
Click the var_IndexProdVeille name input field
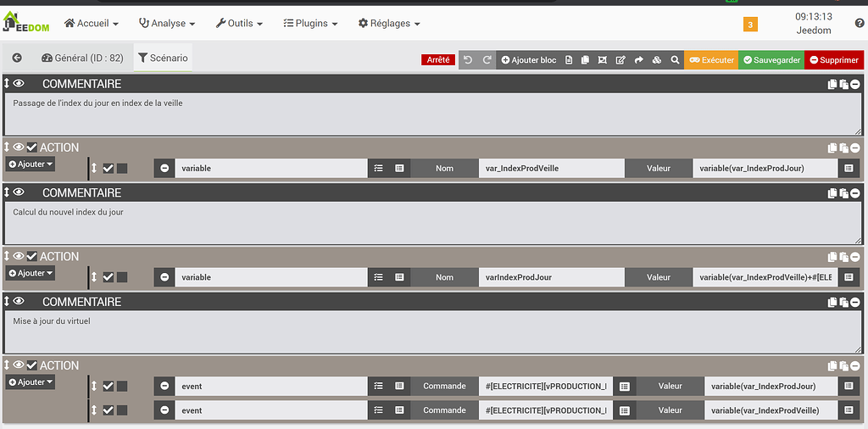pos(551,168)
